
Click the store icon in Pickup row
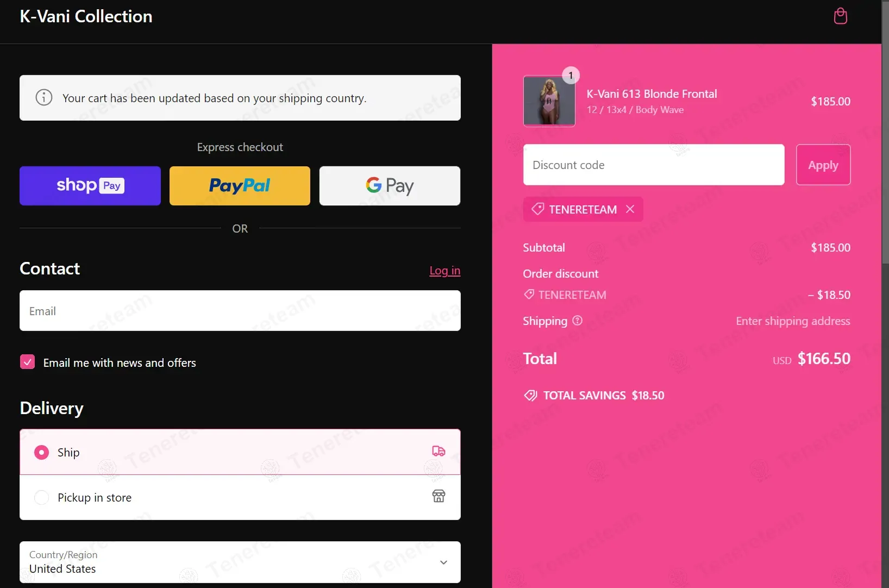pyautogui.click(x=439, y=496)
